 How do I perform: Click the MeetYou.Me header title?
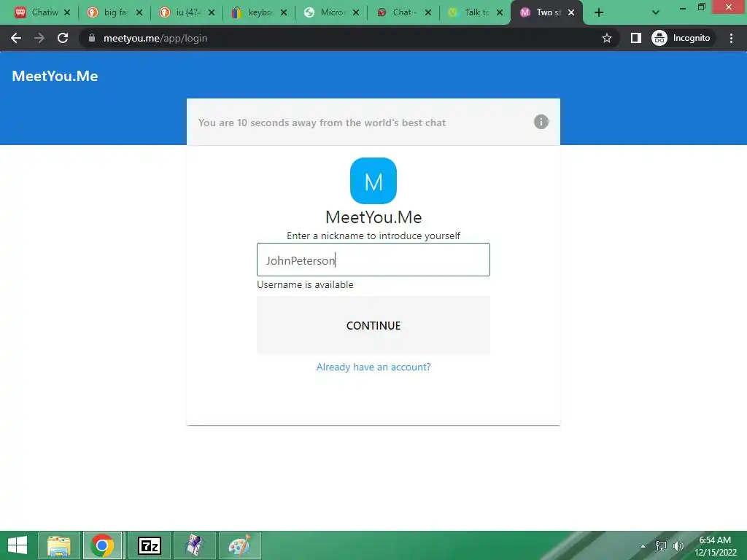click(x=55, y=76)
